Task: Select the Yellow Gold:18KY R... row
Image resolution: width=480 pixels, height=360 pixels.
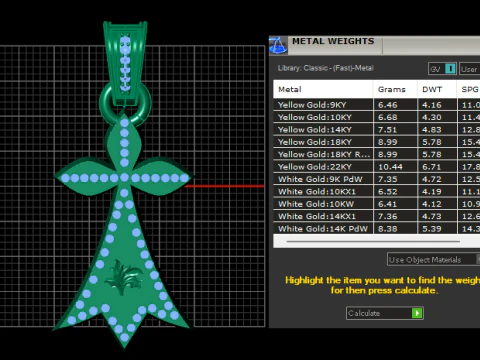Action: pyautogui.click(x=377, y=154)
